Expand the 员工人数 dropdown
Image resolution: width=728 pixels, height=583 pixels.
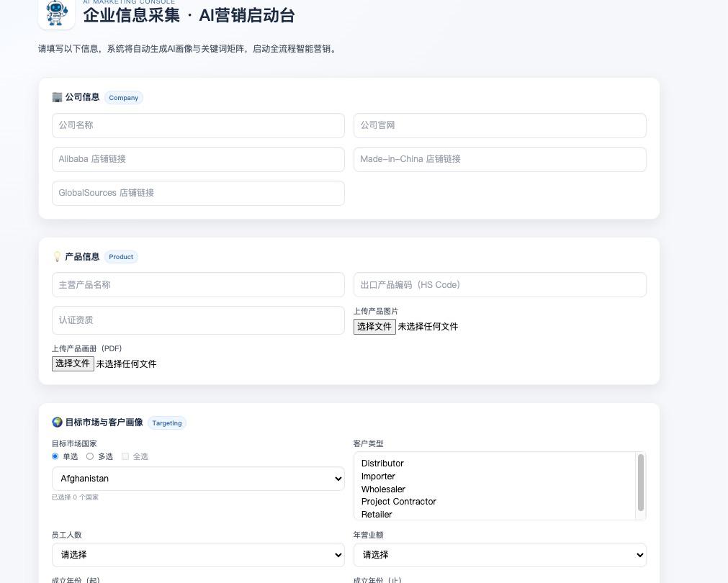click(x=198, y=555)
